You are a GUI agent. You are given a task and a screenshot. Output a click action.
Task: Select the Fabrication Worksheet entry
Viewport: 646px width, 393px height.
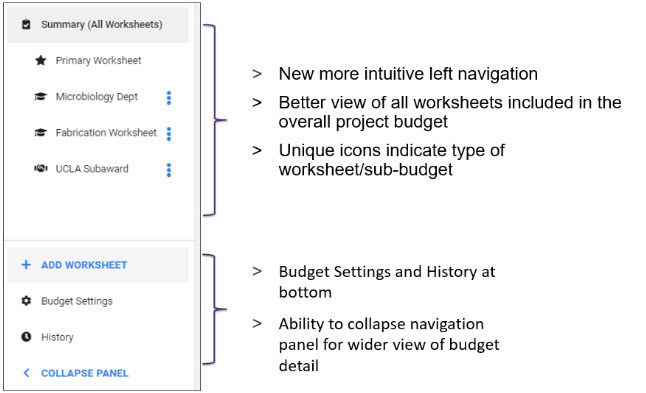pyautogui.click(x=106, y=133)
